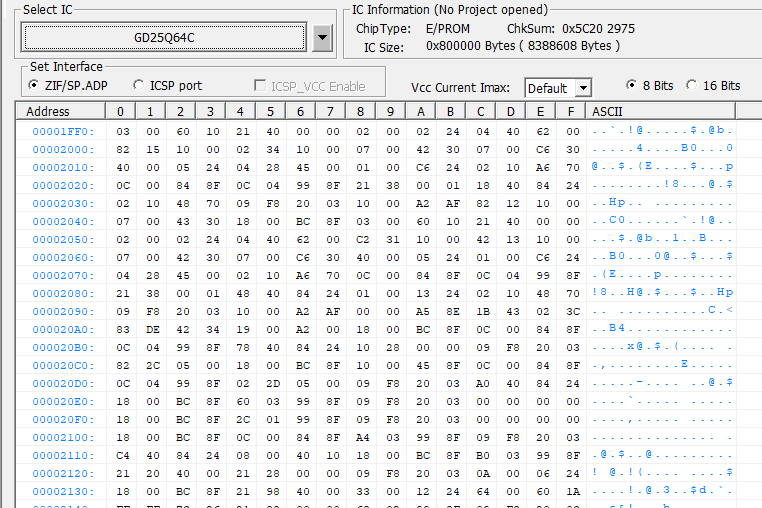The image size is (762, 508).
Task: Click the GD25Q64C chip selection button
Action: (x=165, y=38)
